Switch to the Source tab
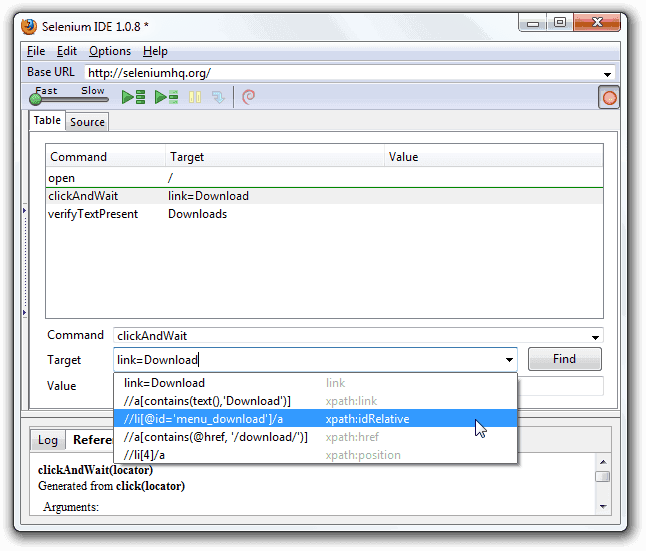This screenshot has height=551, width=646. (x=87, y=122)
